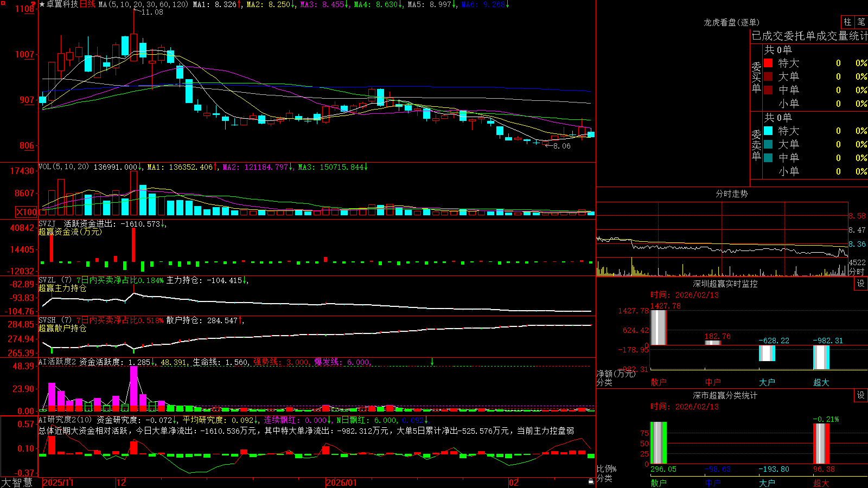Viewport: 868px width, 488px height.
Task: Switch order view to 柱 (bar) mode
Action: pyautogui.click(x=847, y=22)
